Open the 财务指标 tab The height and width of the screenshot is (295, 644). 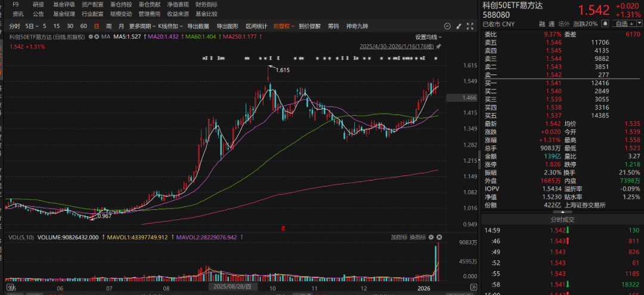tap(206, 5)
